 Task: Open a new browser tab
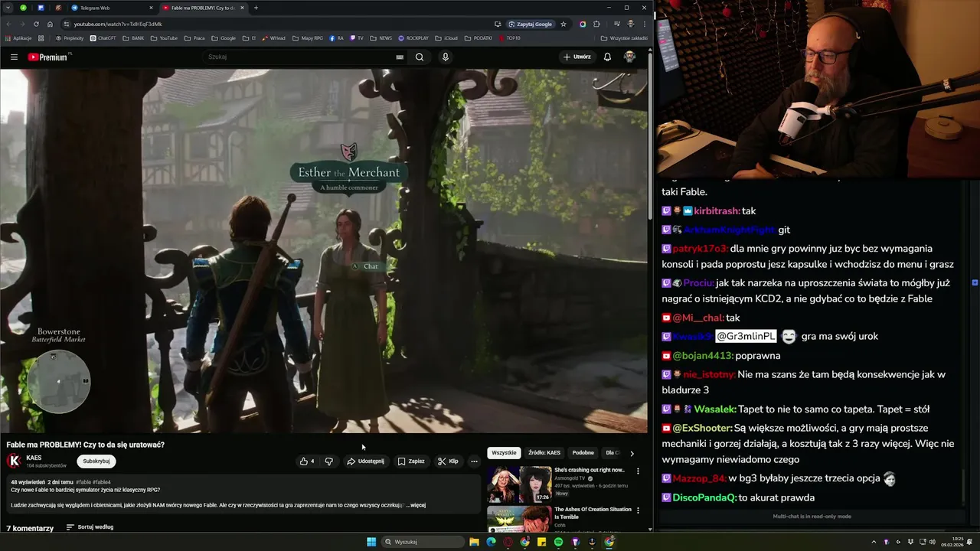click(x=256, y=8)
